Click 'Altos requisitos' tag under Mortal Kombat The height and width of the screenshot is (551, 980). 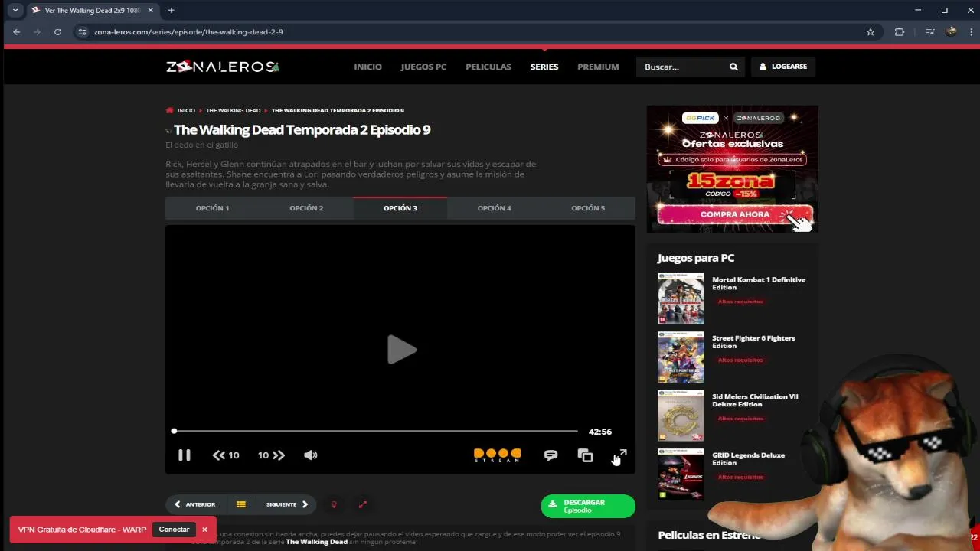pos(740,302)
